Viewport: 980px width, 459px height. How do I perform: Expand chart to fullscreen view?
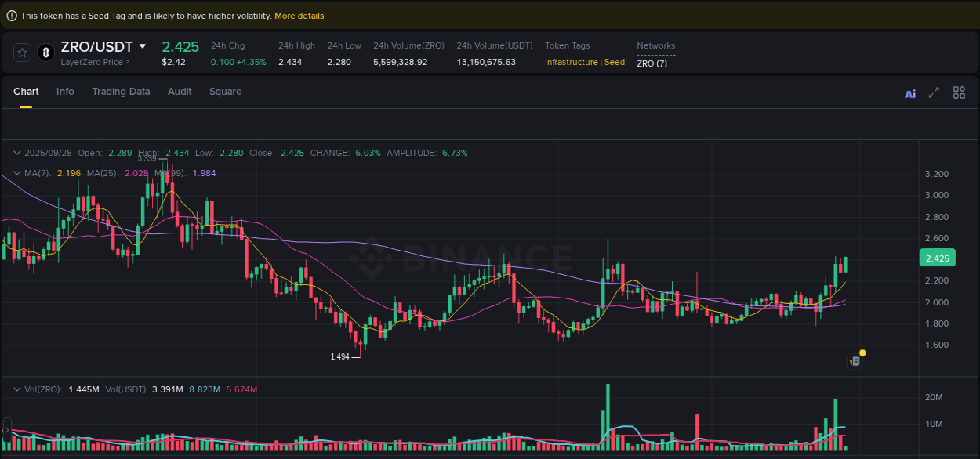934,92
